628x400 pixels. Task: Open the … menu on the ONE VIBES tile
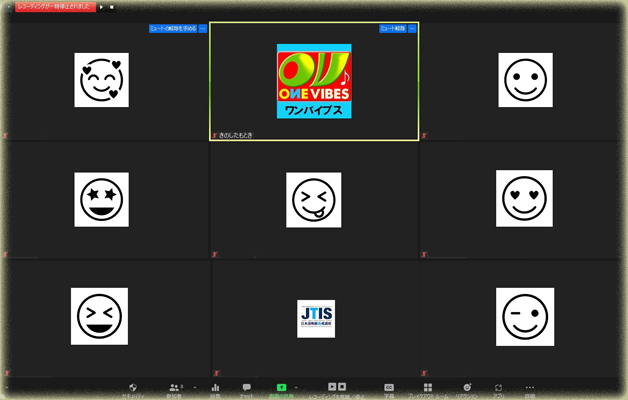(x=412, y=28)
